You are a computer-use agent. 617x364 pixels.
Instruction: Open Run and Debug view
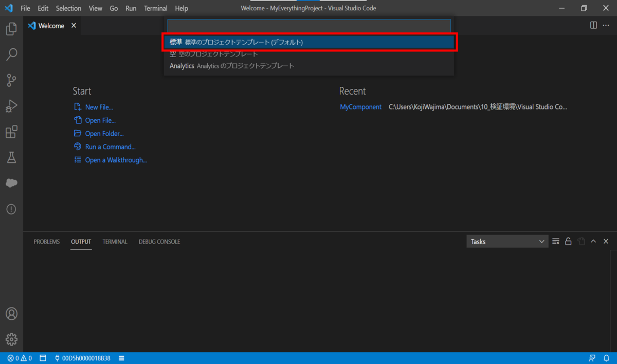(11, 106)
